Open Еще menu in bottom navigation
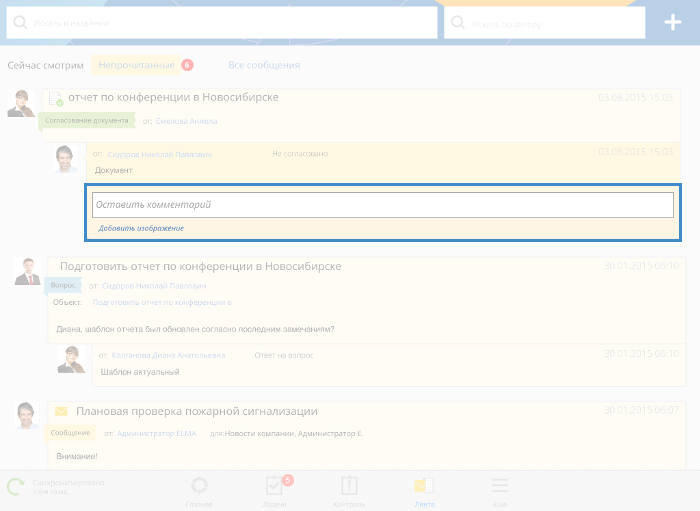This screenshot has width=700, height=511. click(500, 491)
